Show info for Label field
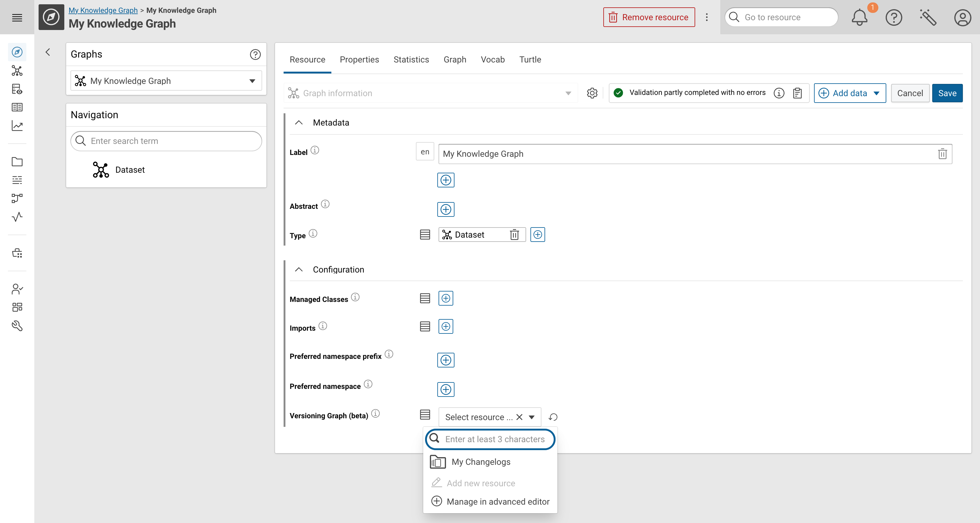The height and width of the screenshot is (523, 980). point(315,150)
